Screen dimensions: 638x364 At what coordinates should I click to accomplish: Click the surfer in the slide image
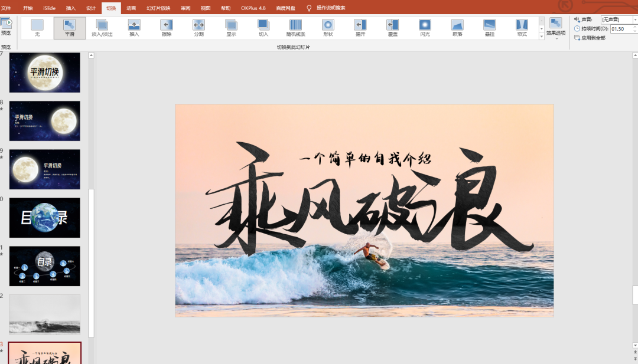[371, 255]
